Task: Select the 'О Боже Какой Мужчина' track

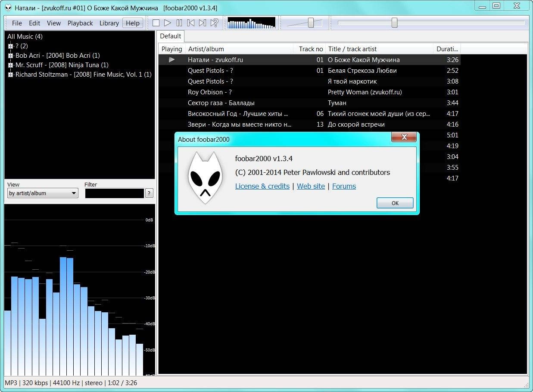Action: (x=309, y=60)
